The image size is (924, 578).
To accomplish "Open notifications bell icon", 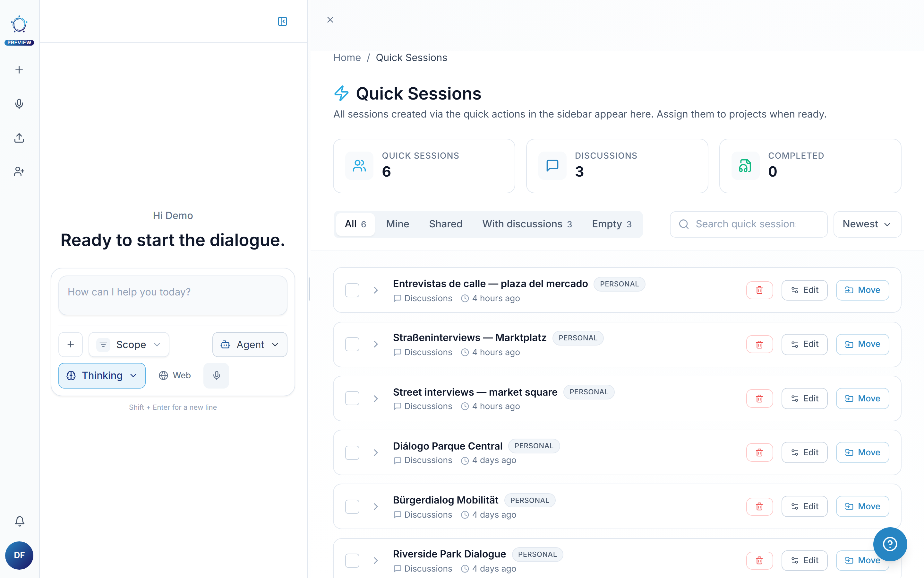I will click(x=20, y=521).
